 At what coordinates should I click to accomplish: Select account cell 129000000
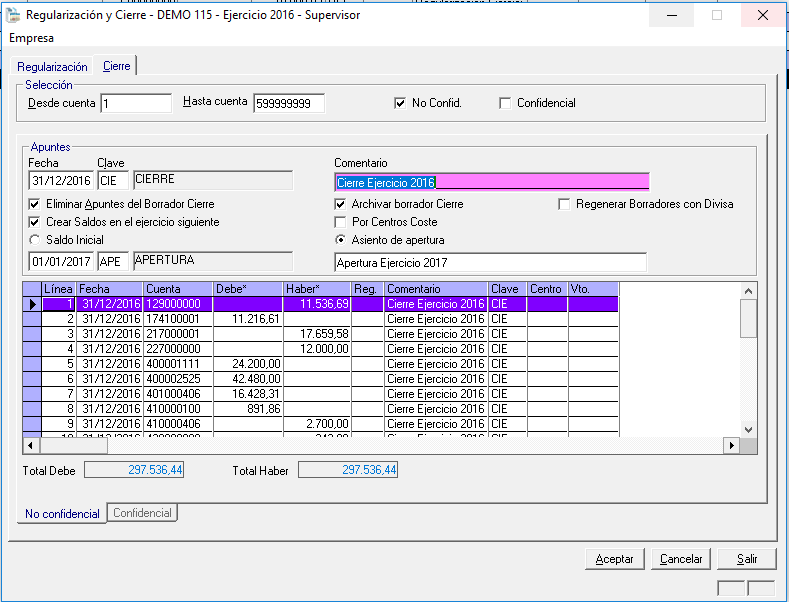(x=178, y=304)
